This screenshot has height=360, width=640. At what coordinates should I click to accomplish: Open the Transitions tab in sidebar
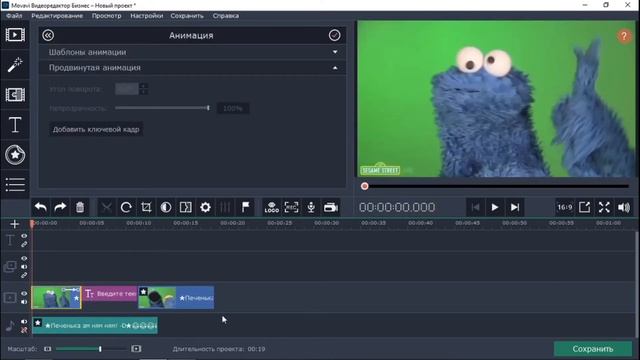pos(15,95)
